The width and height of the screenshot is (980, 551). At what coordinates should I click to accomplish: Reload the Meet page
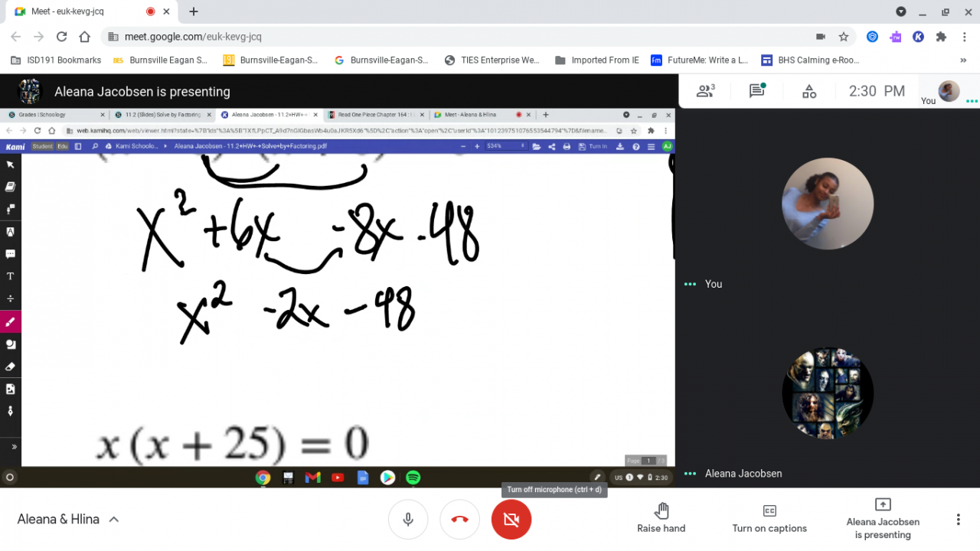click(x=62, y=37)
